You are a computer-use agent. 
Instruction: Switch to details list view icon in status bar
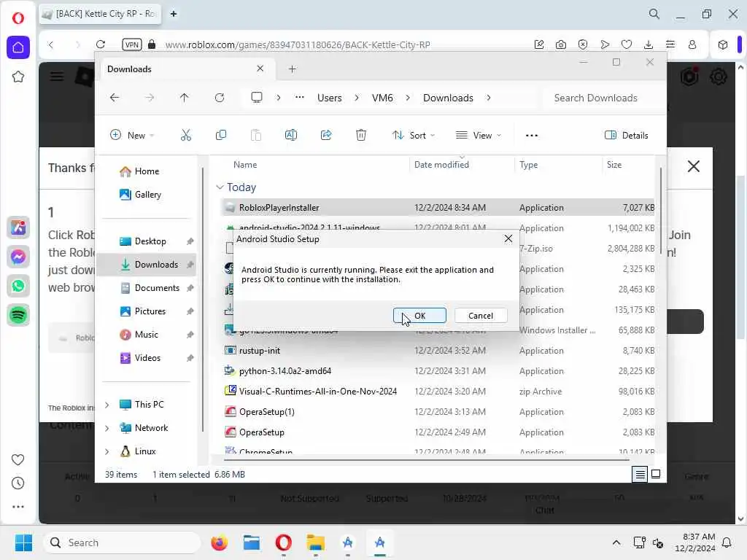(x=640, y=474)
